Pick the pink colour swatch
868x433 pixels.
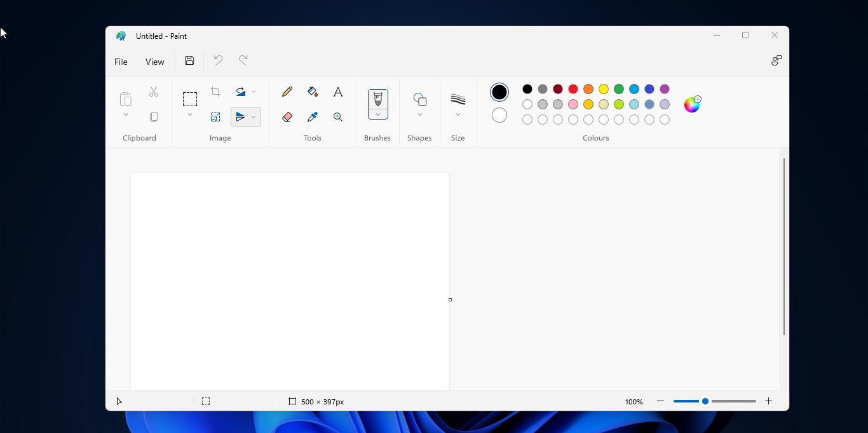(x=573, y=104)
